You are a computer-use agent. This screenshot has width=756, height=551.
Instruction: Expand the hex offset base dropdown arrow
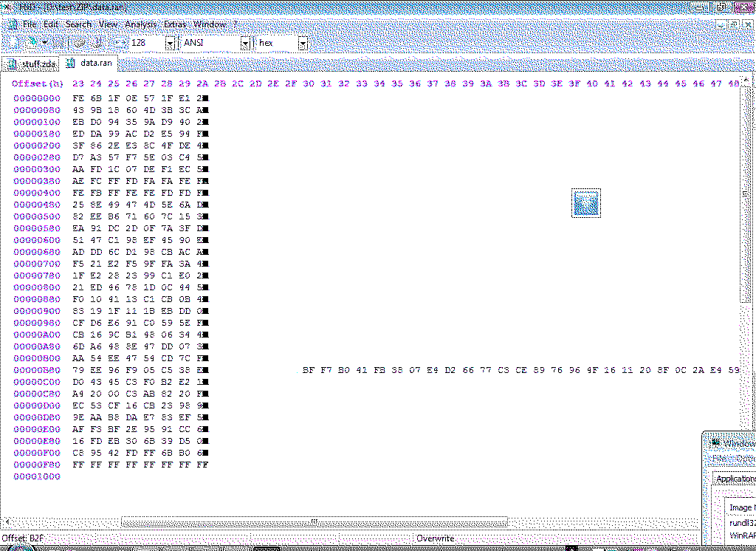coord(303,44)
